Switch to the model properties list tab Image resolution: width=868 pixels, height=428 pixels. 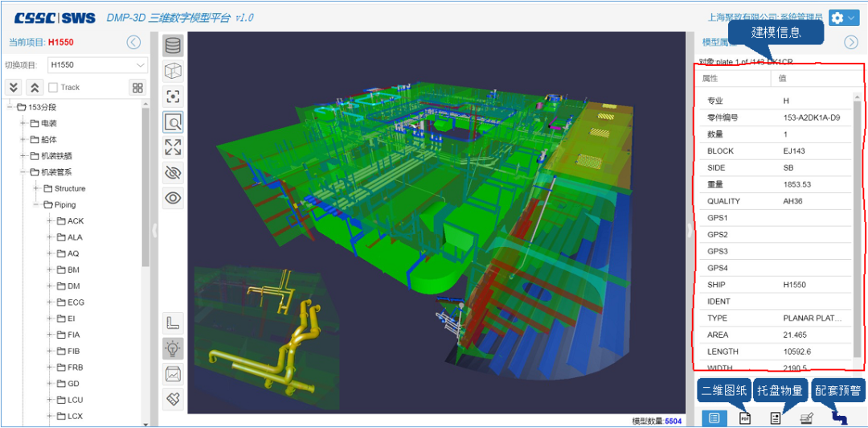click(714, 418)
